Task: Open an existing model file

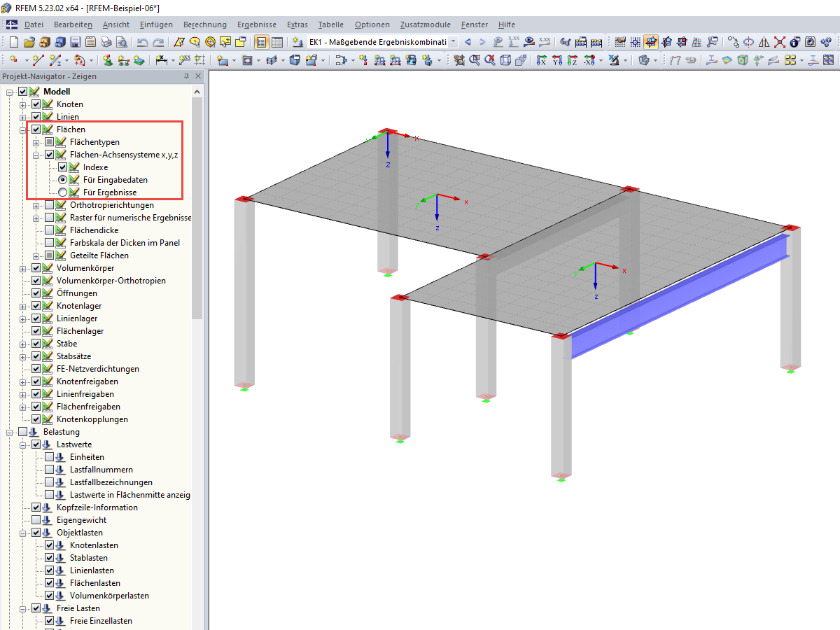Action: pos(29,42)
